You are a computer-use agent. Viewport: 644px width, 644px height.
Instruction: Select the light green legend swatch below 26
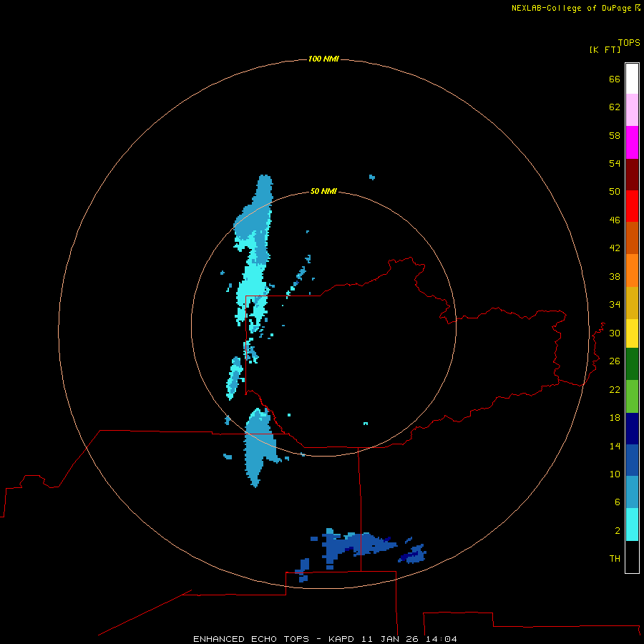(632, 396)
